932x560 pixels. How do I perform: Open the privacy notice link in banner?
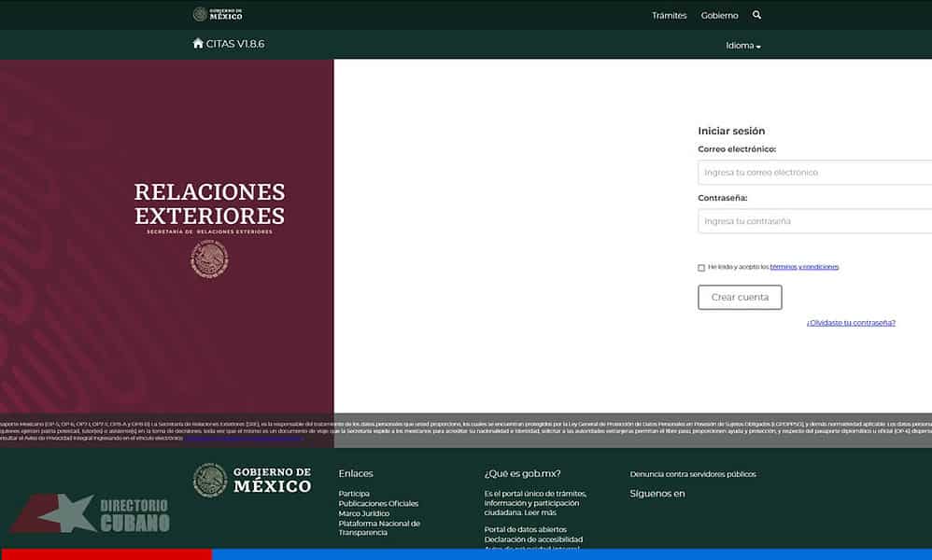(244, 439)
